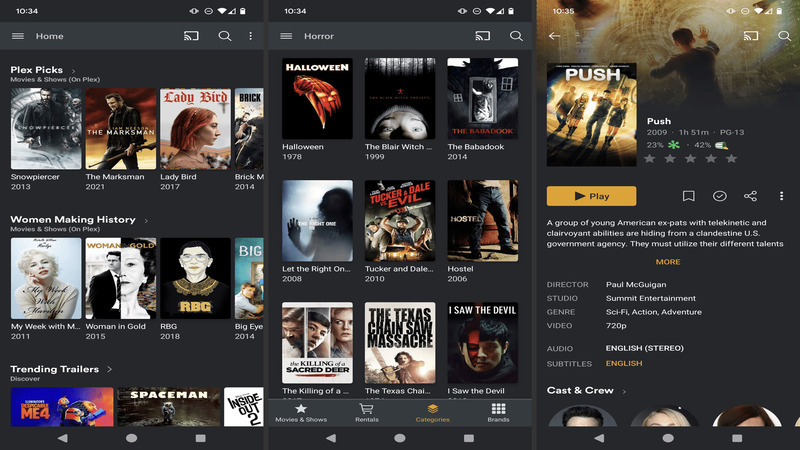Expand Women Making History section arrow
This screenshot has width=800, height=450.
point(146,220)
